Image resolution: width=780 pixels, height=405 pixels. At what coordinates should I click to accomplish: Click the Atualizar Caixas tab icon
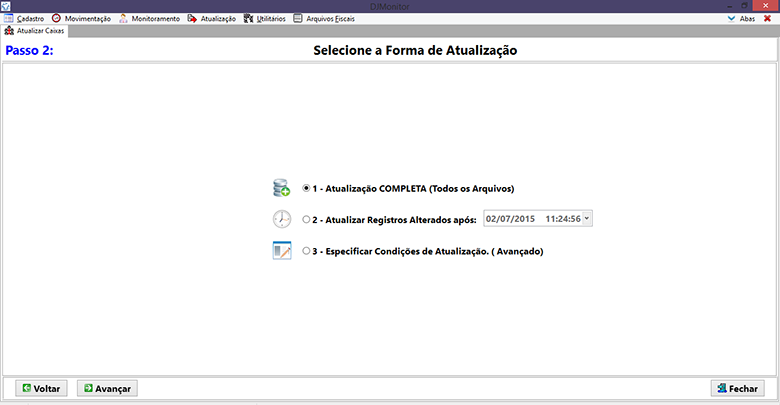coord(9,31)
